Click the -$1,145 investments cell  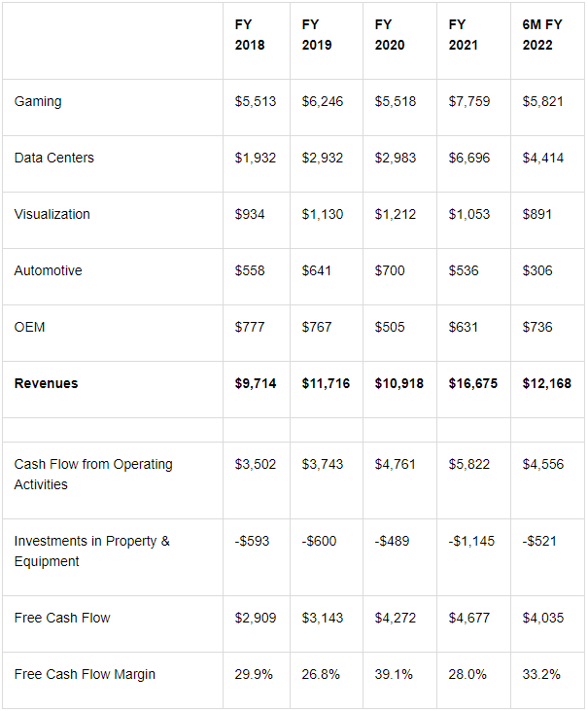471,541
